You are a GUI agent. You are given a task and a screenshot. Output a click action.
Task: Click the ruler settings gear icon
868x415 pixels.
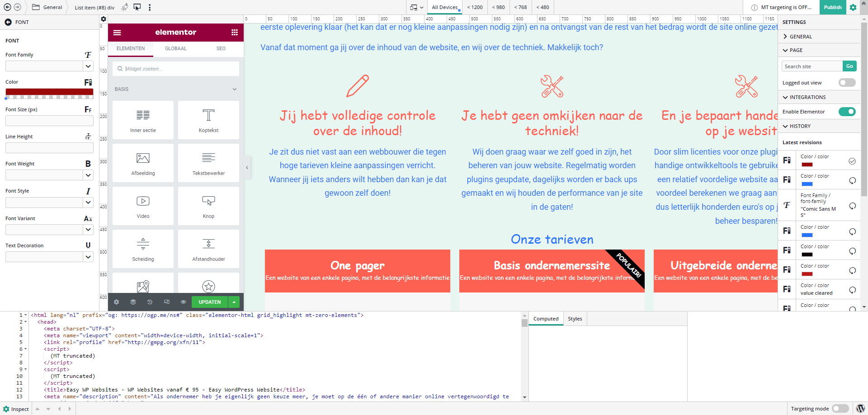point(104,19)
